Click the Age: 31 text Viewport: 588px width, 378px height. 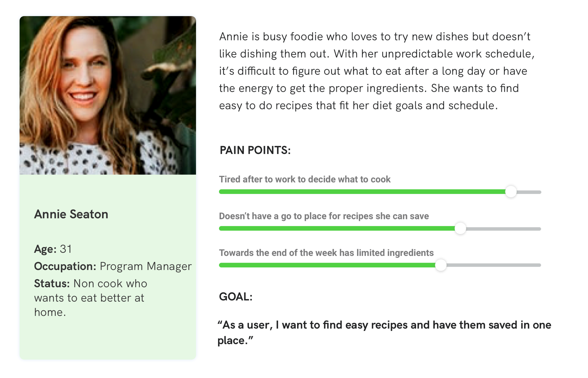coord(53,249)
